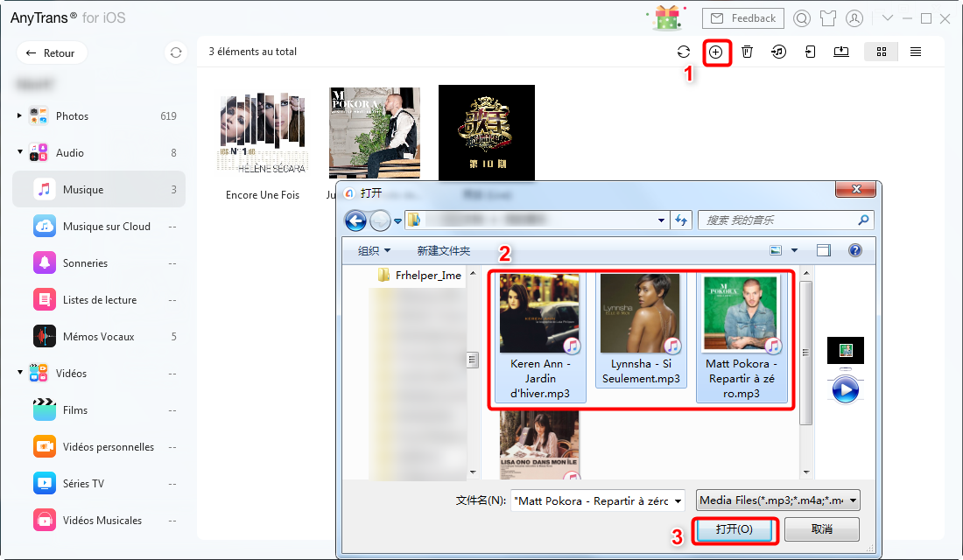Click the add (plus) content icon

[715, 52]
